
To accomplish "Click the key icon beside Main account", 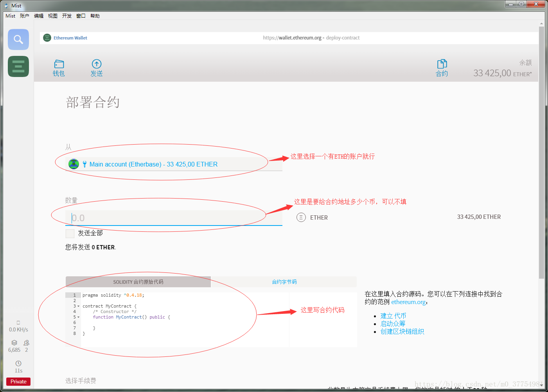I will tap(84, 164).
